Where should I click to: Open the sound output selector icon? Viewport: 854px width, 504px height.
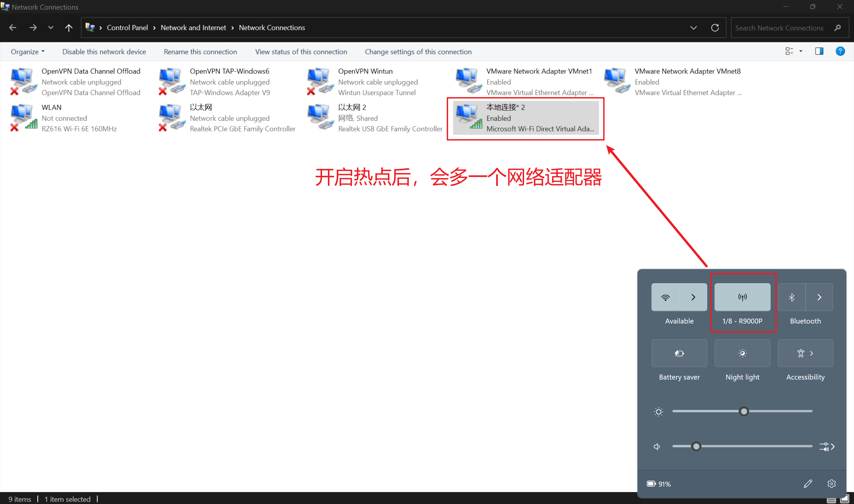pyautogui.click(x=827, y=446)
